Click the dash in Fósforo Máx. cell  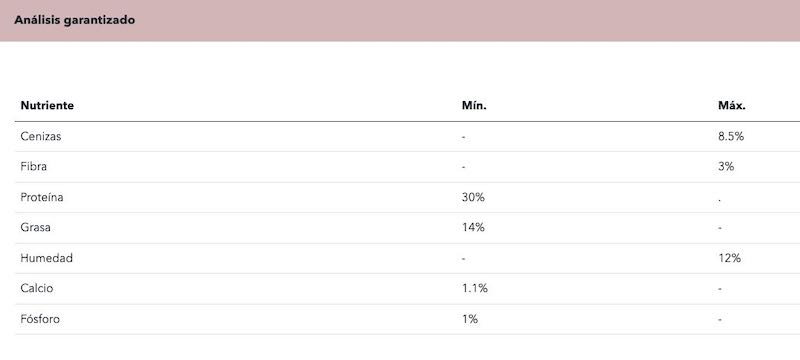pyautogui.click(x=720, y=320)
